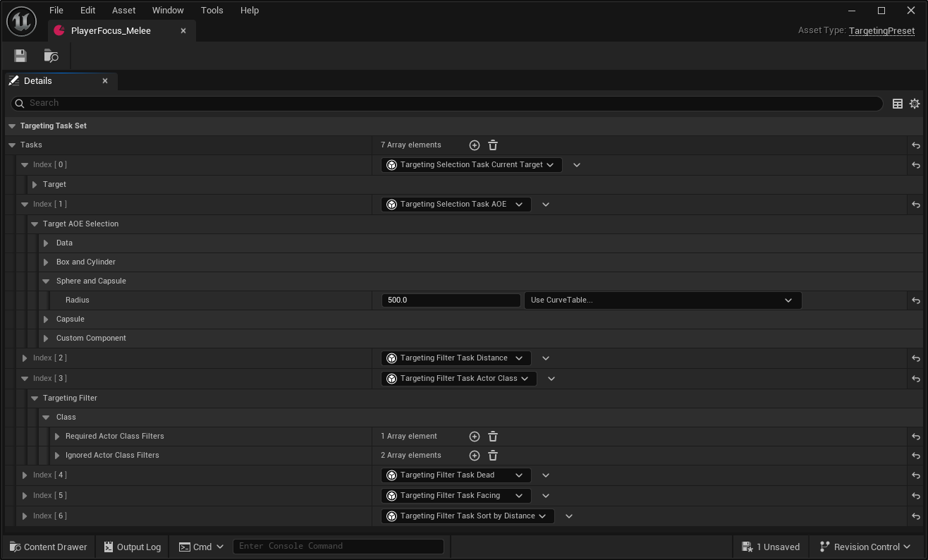Expand the Box and Cylinder section

46,262
